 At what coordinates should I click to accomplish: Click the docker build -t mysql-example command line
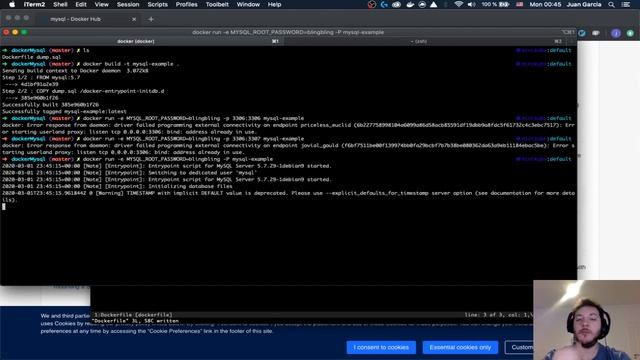[131, 64]
